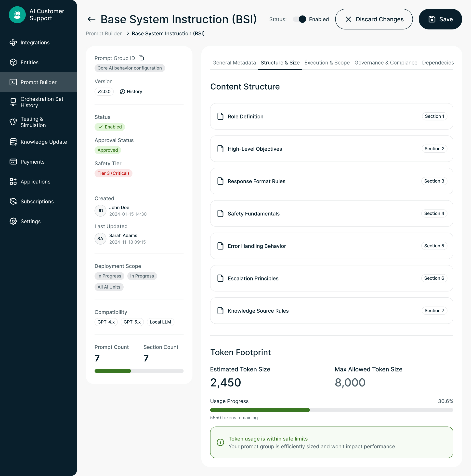This screenshot has height=476, width=471.
Task: Open Orchestration Set History
Action: 42,102
